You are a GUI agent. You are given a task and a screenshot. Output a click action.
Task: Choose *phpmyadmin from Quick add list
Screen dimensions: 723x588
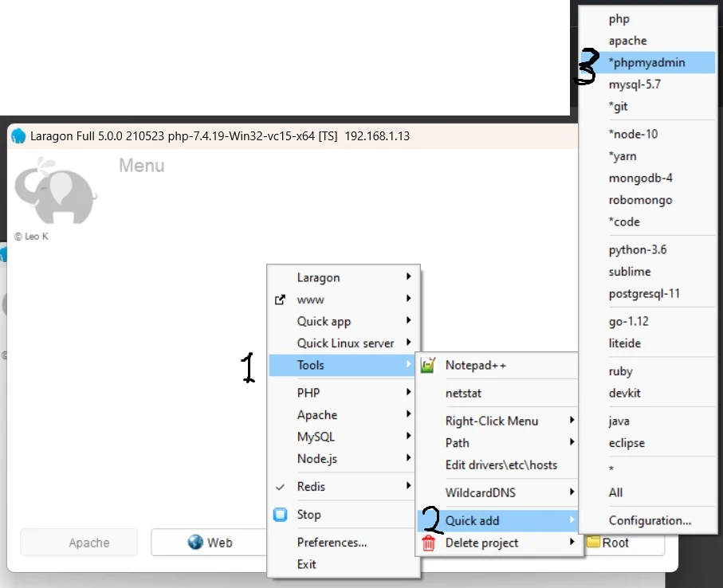point(647,63)
